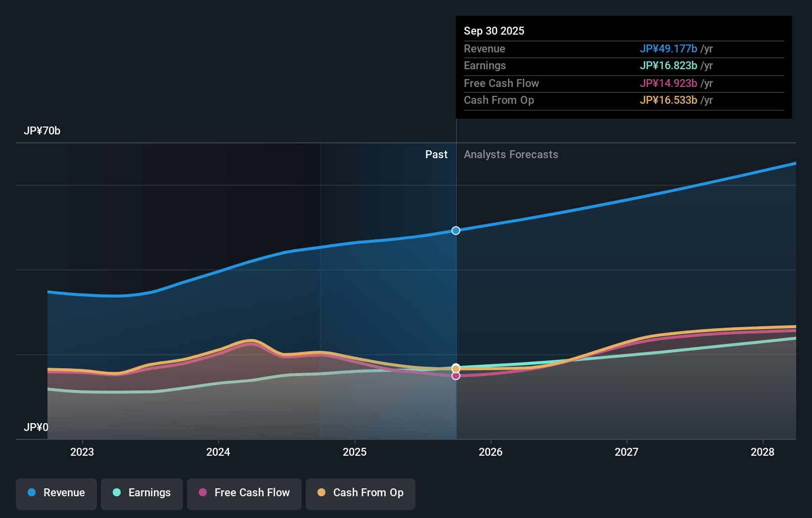
Task: Expand details for the Earnings tooltip row
Action: [x=485, y=66]
